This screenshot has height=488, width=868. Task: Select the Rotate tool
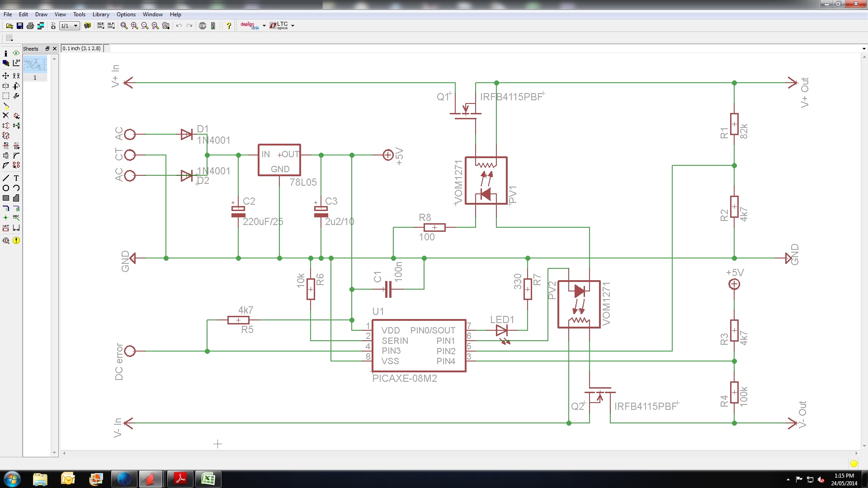pos(16,86)
